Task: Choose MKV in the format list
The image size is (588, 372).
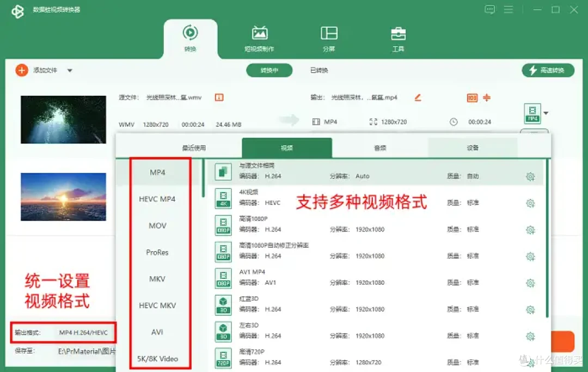Action: pyautogui.click(x=157, y=279)
